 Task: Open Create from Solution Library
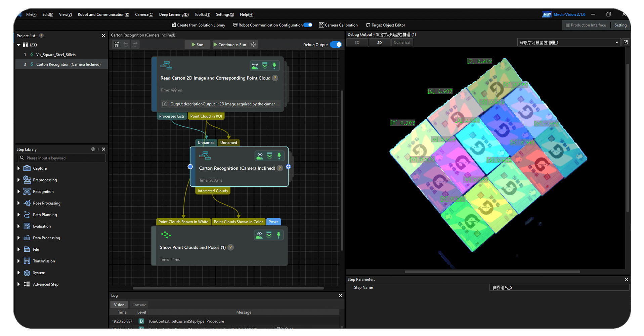coord(198,25)
